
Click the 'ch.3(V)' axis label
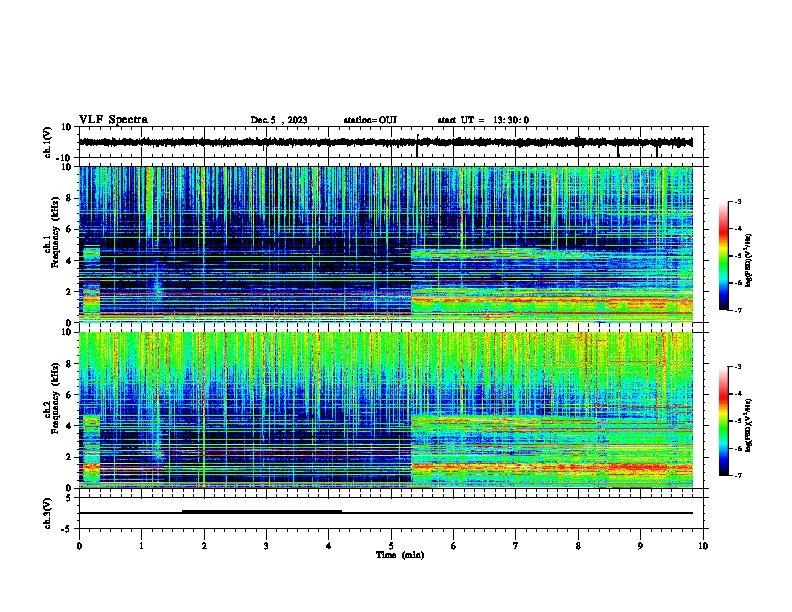tap(48, 513)
